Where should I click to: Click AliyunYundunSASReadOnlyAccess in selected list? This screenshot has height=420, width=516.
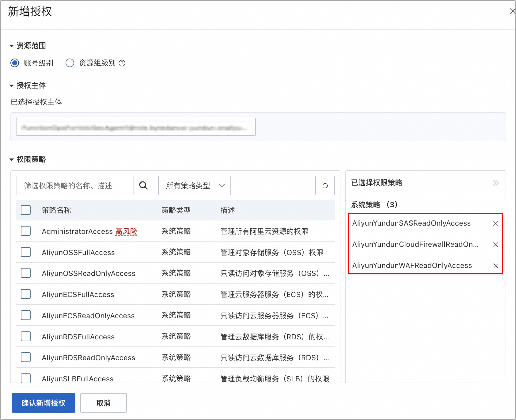click(x=412, y=223)
